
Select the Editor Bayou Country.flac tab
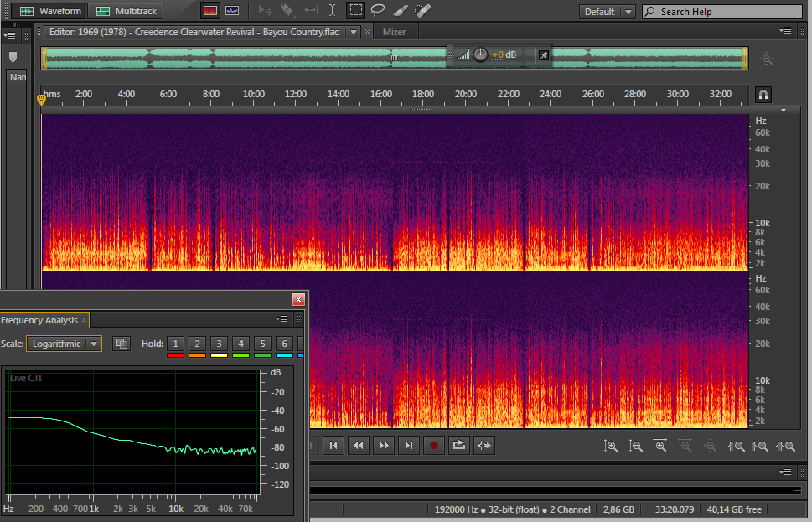click(194, 32)
